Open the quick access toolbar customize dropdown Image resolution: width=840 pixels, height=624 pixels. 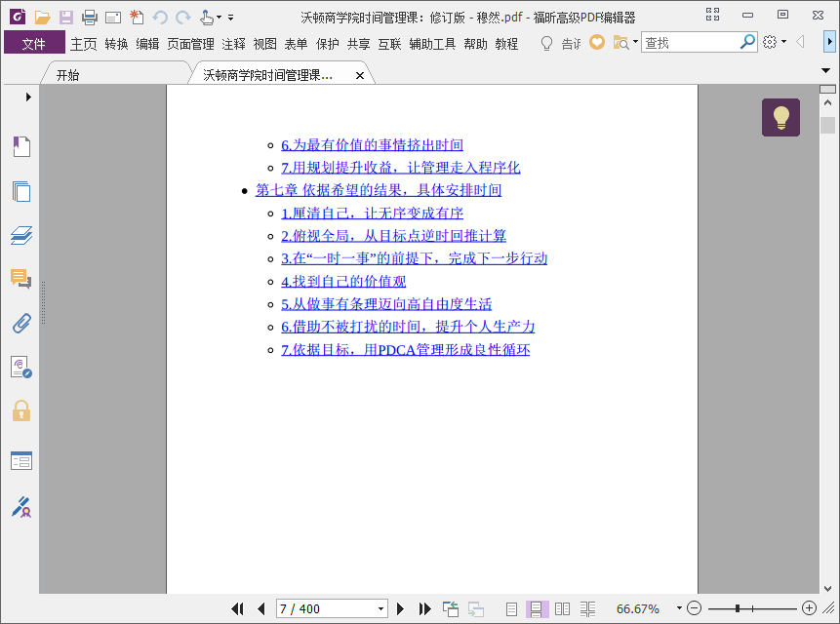click(x=231, y=18)
